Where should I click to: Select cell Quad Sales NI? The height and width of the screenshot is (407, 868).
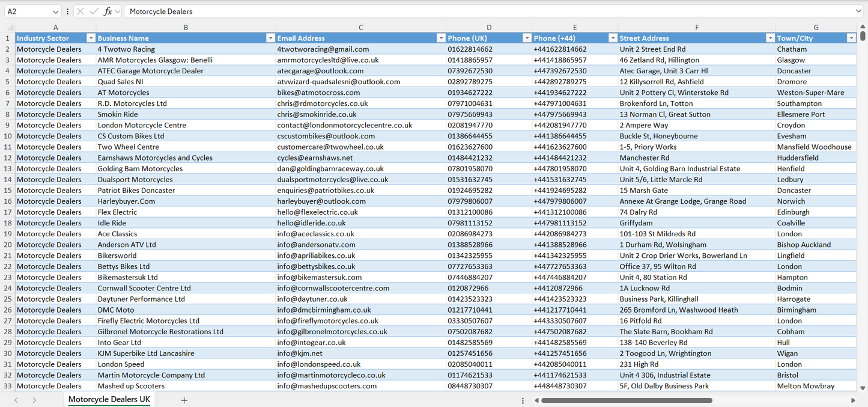186,82
